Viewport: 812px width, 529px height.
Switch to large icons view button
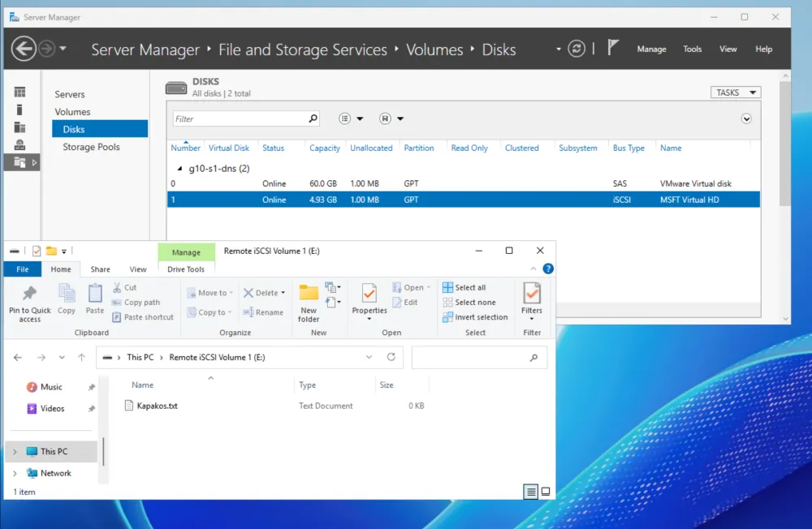[x=546, y=491]
